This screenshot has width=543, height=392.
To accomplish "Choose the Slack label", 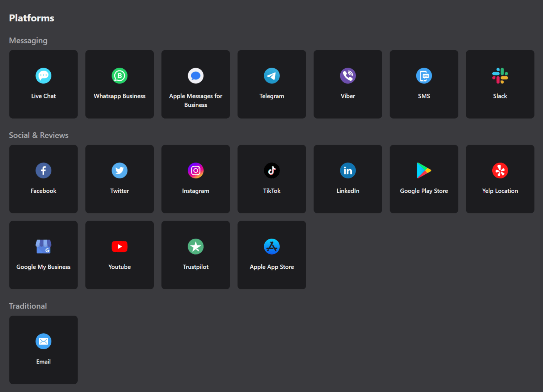I will click(500, 96).
